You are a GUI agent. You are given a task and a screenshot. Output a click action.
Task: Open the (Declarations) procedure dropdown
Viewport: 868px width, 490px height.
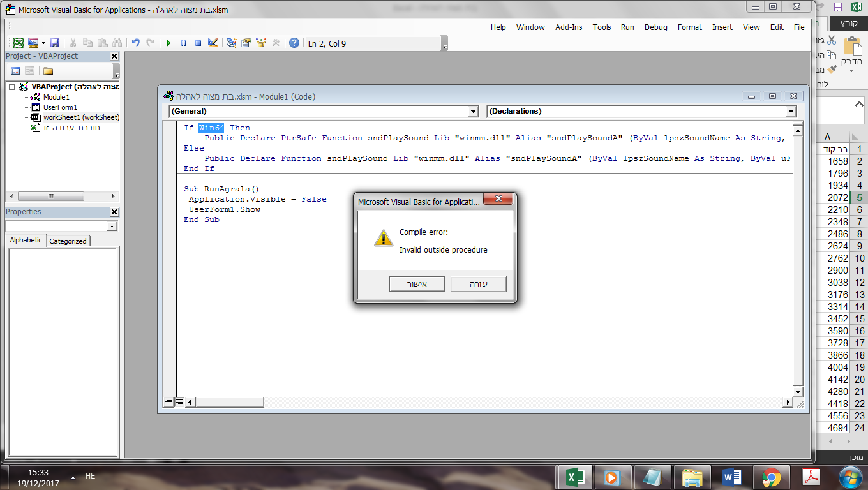pyautogui.click(x=791, y=112)
